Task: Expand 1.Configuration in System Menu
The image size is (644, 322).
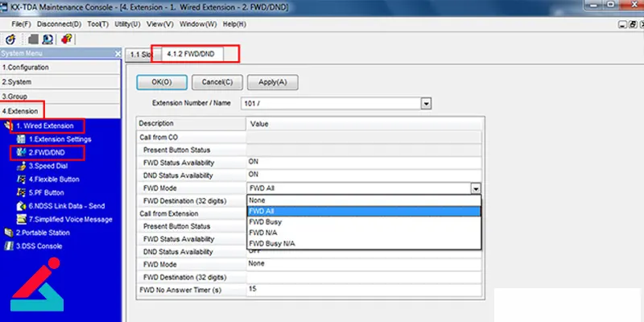Action: (x=60, y=68)
